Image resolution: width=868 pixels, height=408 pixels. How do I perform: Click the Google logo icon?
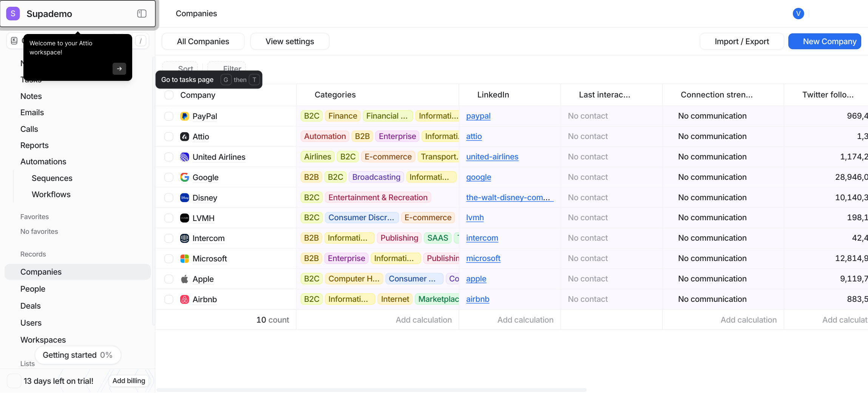[x=184, y=177]
